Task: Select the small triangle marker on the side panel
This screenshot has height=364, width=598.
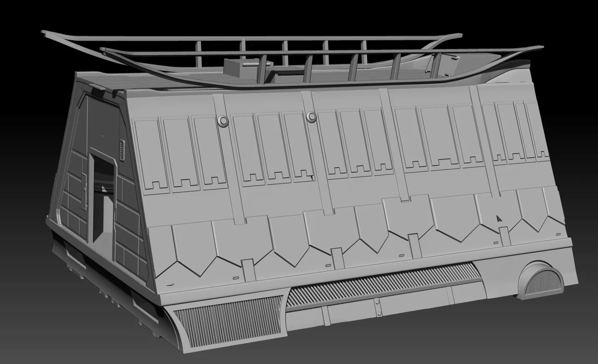Action: coord(499,218)
